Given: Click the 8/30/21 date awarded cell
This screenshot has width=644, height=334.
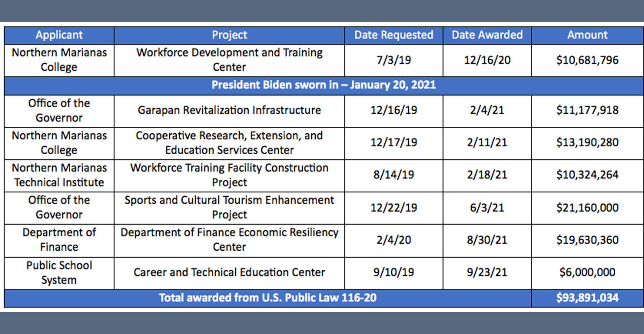Looking at the screenshot, I should click(x=487, y=240).
